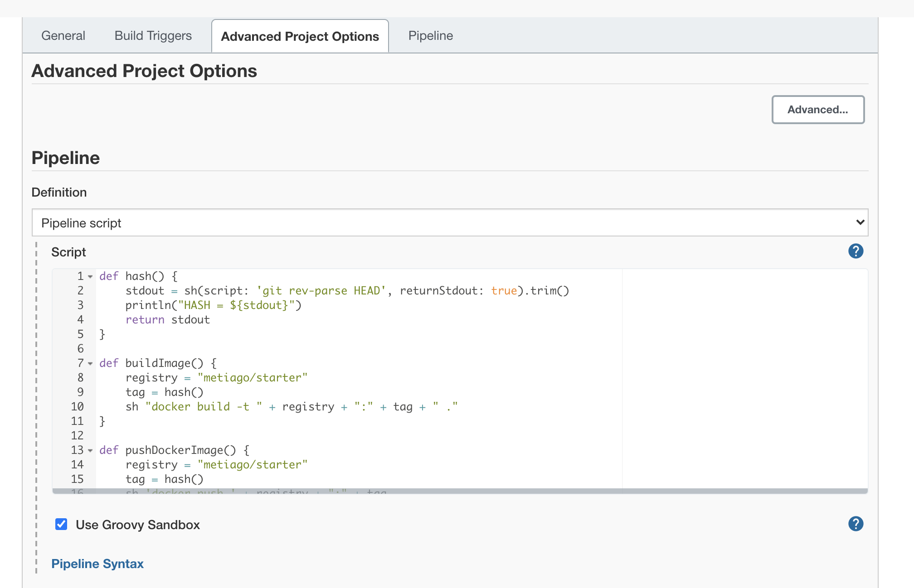Screen dimensions: 914x588
Task: Click line number 12 in the editor gutter
Action: coord(77,436)
